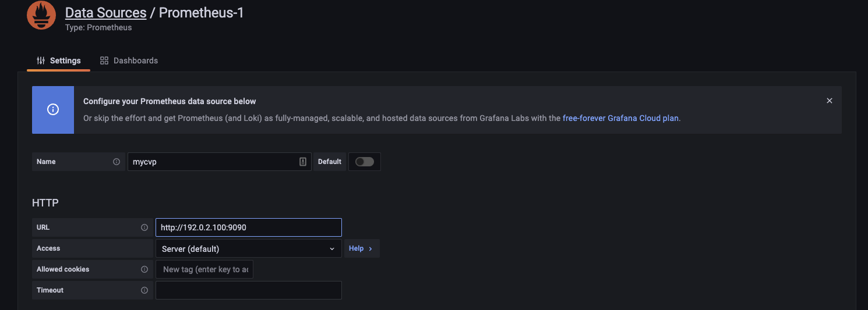Image resolution: width=868 pixels, height=310 pixels.
Task: Dismiss the Prometheus configuration banner
Action: tap(830, 101)
